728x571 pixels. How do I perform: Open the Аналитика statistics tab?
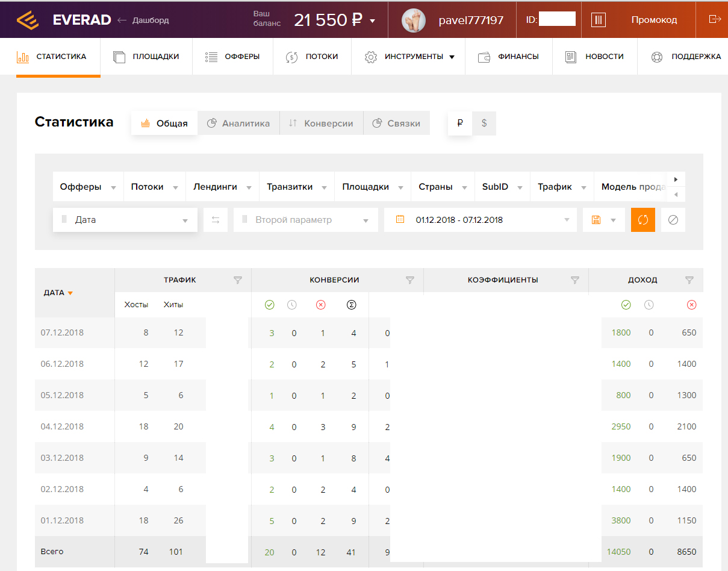[x=238, y=123]
